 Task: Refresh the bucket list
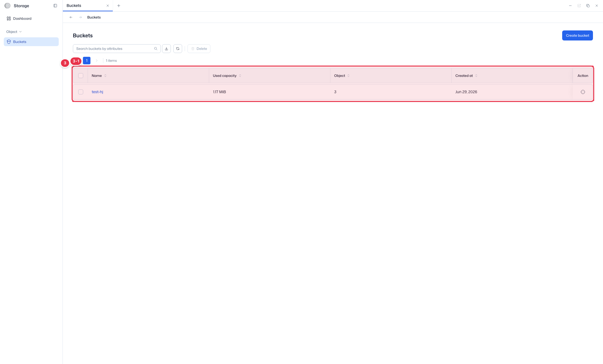pyautogui.click(x=178, y=49)
